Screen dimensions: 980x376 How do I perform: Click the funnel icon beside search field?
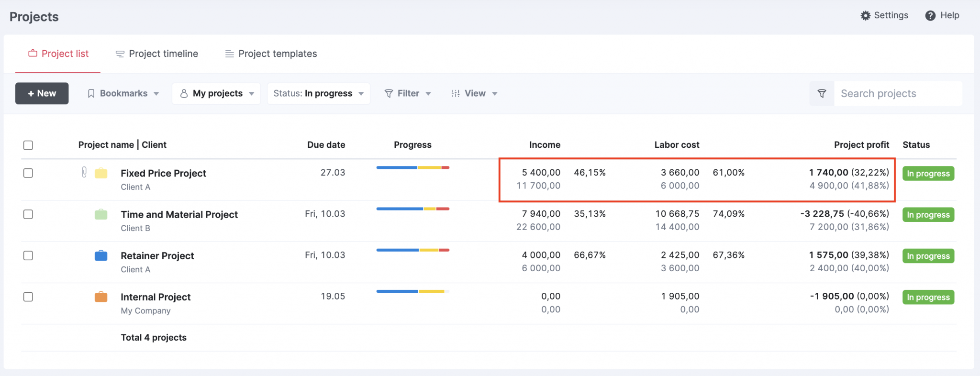tap(822, 94)
